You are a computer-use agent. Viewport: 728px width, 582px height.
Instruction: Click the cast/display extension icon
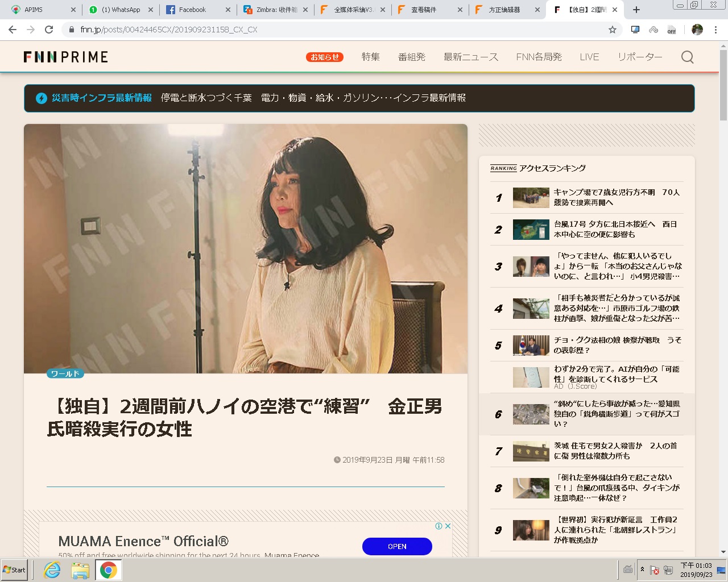pyautogui.click(x=635, y=30)
